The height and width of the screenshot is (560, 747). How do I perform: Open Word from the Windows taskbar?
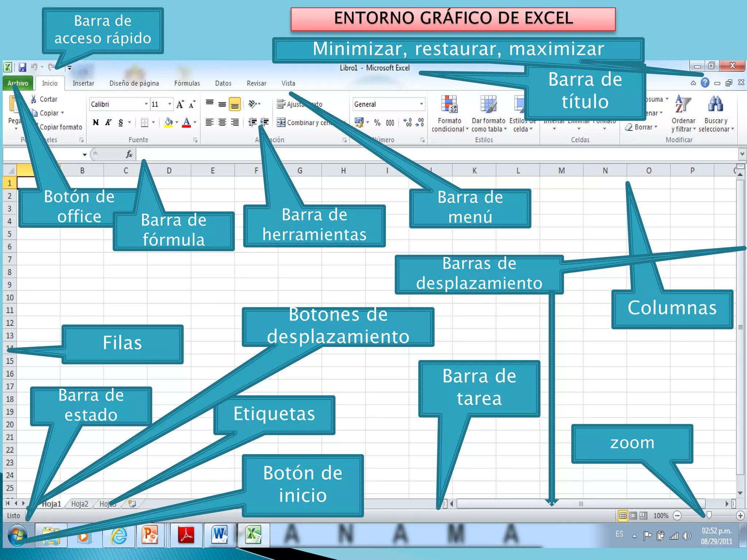[220, 535]
